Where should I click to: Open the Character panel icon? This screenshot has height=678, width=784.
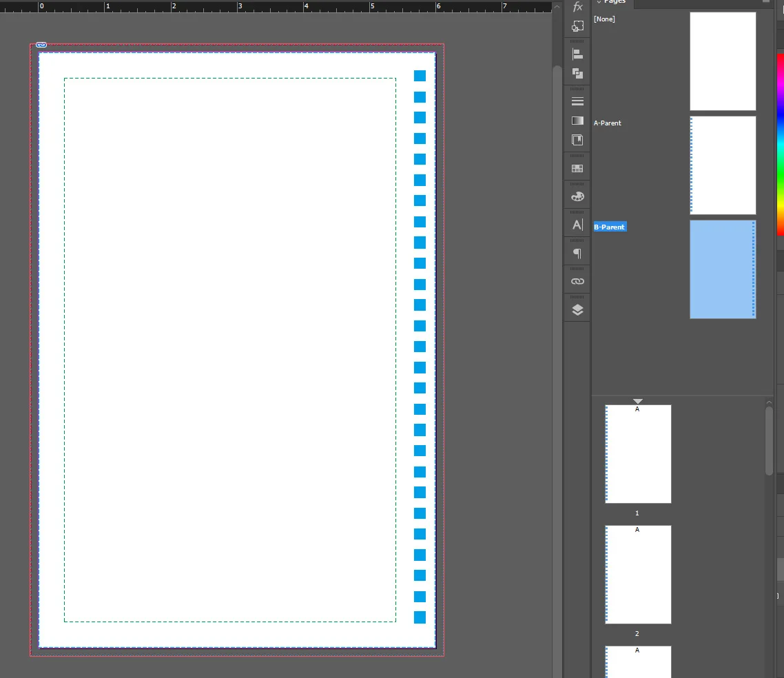(577, 225)
